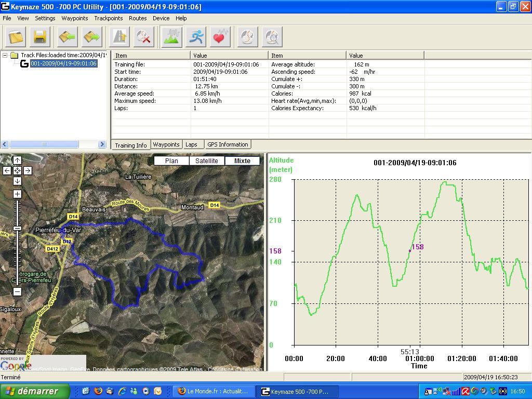532x399 pixels.
Task: Zoom out on the map with minus
Action: pyautogui.click(x=17, y=291)
